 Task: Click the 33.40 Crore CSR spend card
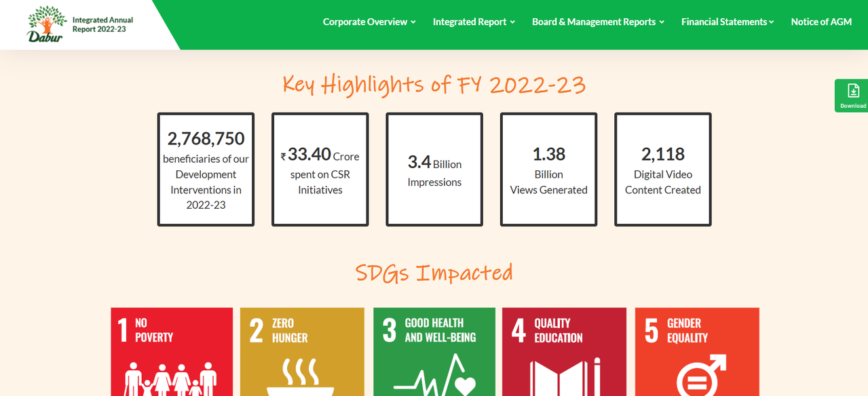pyautogui.click(x=320, y=170)
